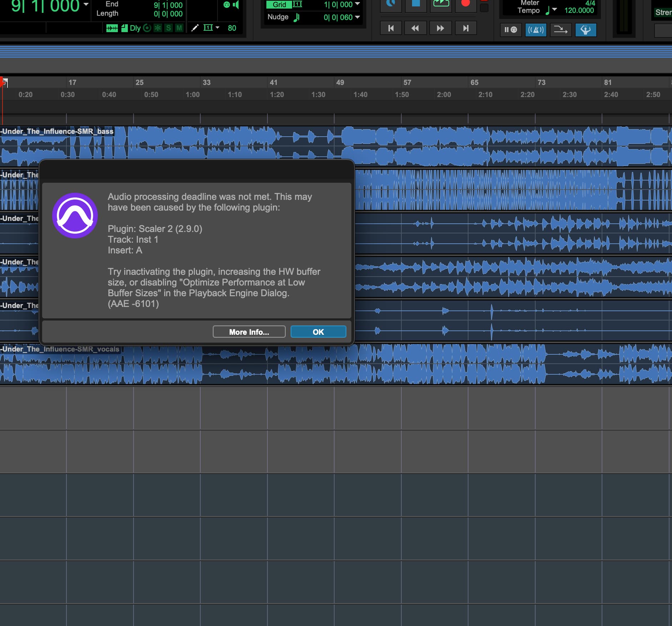Screen dimensions: 672x626
Task: Select the Under_The_Influence-SMR_bass clip
Action: [336, 146]
